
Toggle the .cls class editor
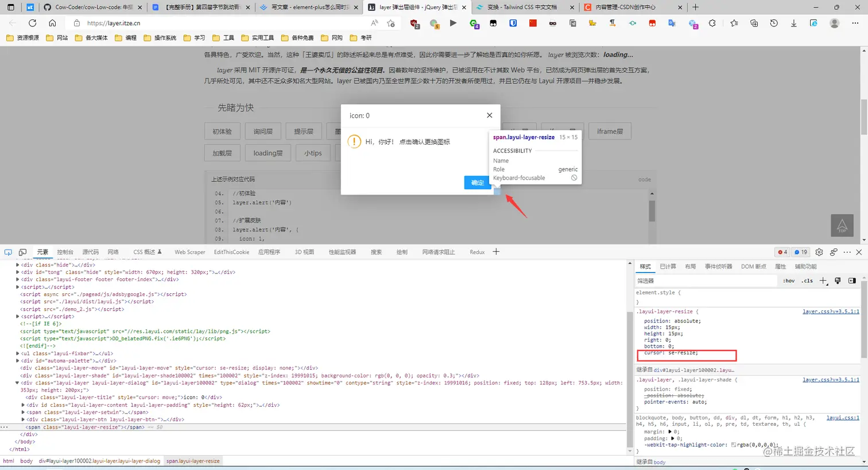click(x=807, y=281)
